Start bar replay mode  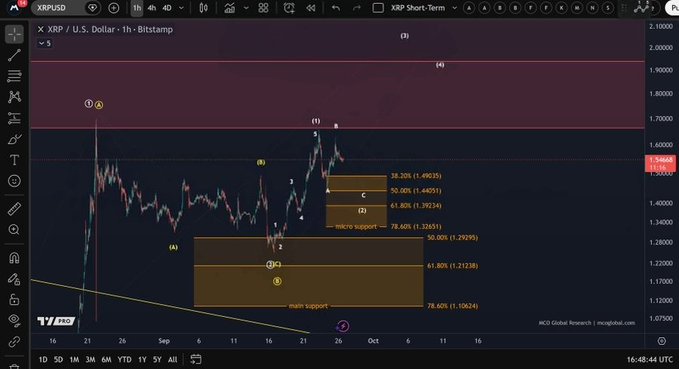(310, 8)
